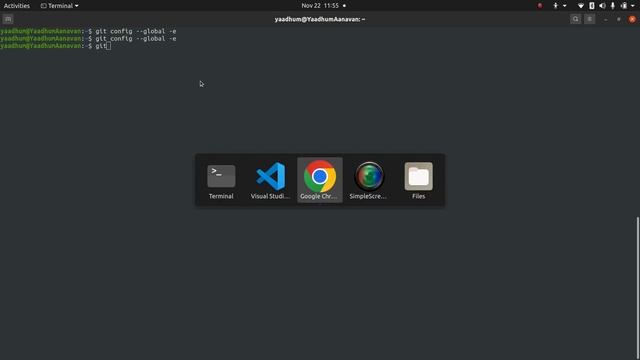This screenshot has height=360, width=640.
Task: Maximize the terminal window
Action: click(619, 19)
